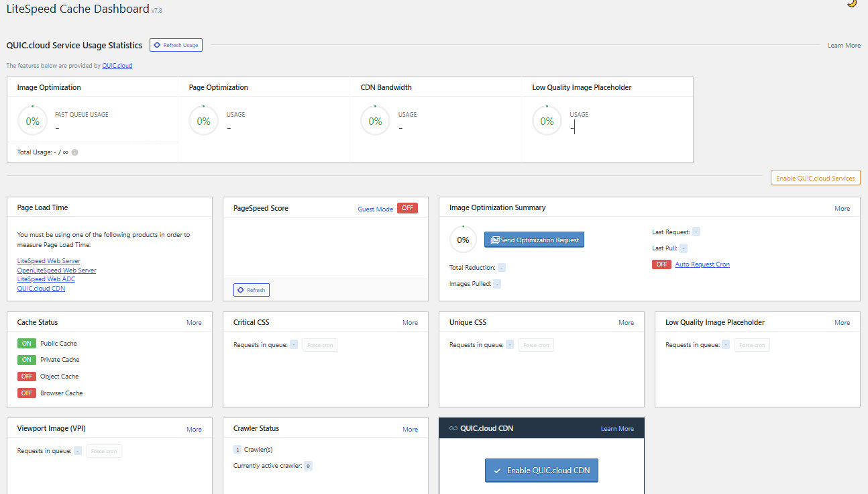
Task: Open More in Crawler Status panel
Action: [410, 429]
